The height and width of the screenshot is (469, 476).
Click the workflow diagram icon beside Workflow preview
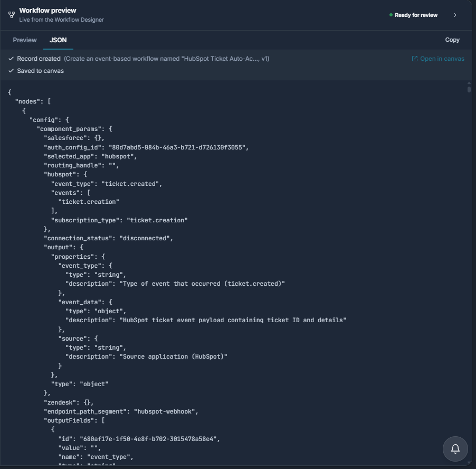12,15
